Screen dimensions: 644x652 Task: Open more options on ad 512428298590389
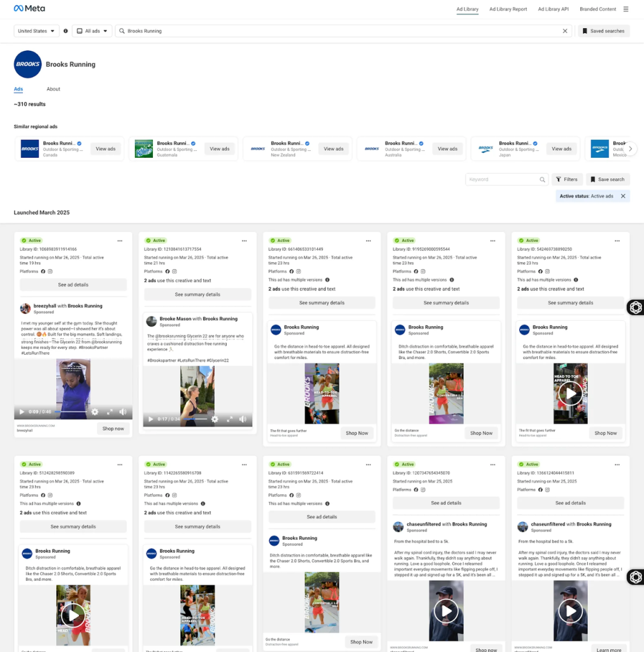[x=120, y=464]
